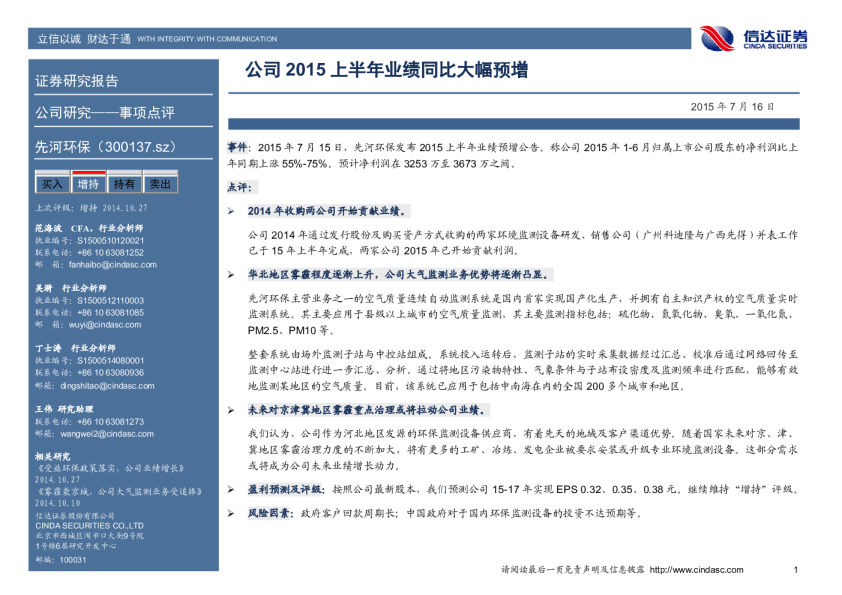The image size is (842, 595).
Task: Select the 卖出 rating box
Action: pyautogui.click(x=160, y=184)
